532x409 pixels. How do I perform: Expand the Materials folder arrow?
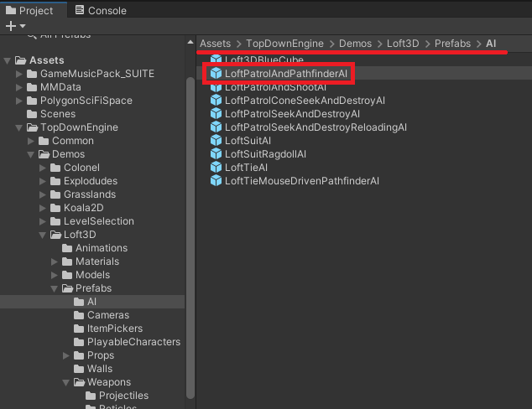click(55, 261)
